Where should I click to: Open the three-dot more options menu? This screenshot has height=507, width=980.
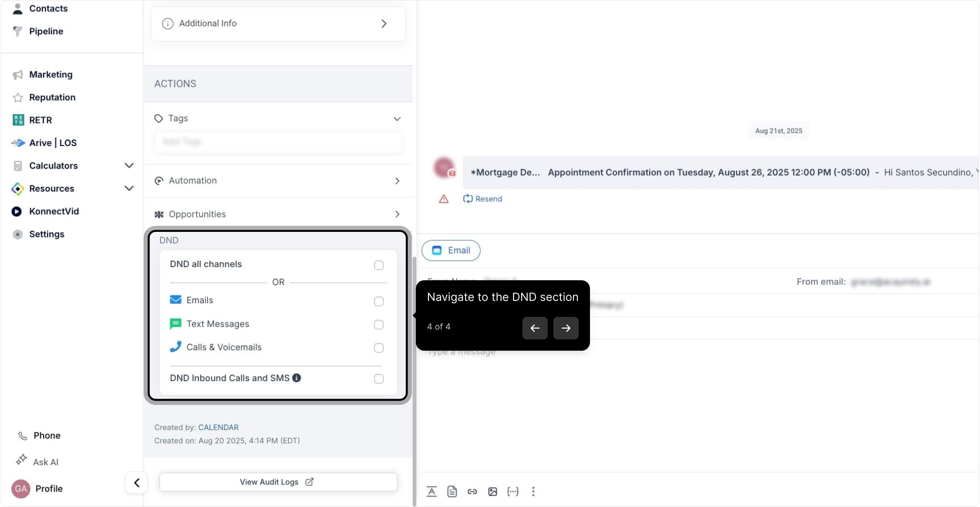(x=533, y=492)
